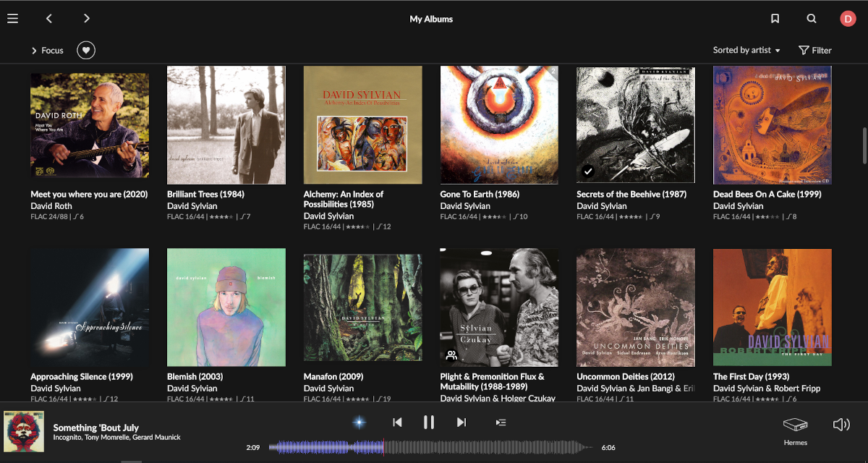Open the bookmarks icon
The image size is (868, 463).
775,19
